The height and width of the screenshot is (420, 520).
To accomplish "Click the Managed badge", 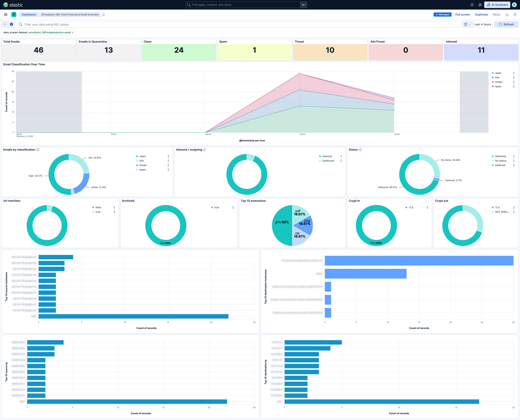I will coord(442,15).
